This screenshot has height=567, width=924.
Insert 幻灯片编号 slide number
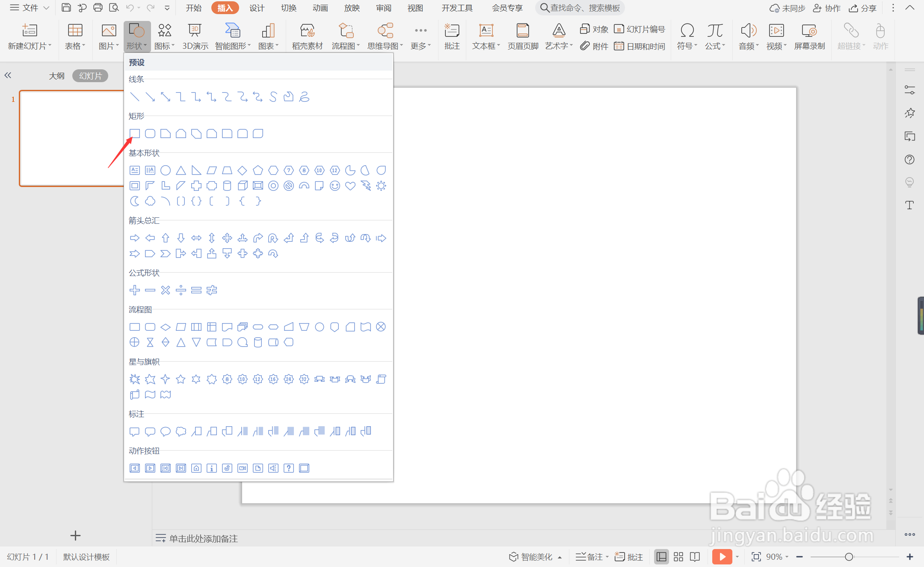[640, 29]
